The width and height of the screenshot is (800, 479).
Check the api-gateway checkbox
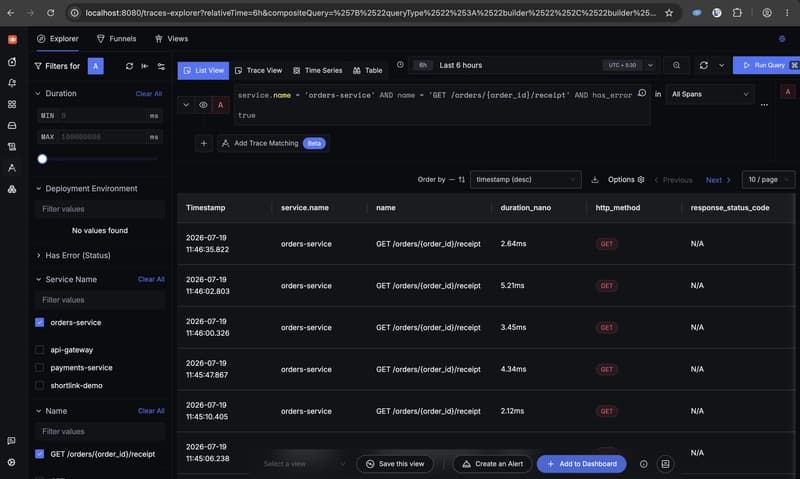pos(39,350)
